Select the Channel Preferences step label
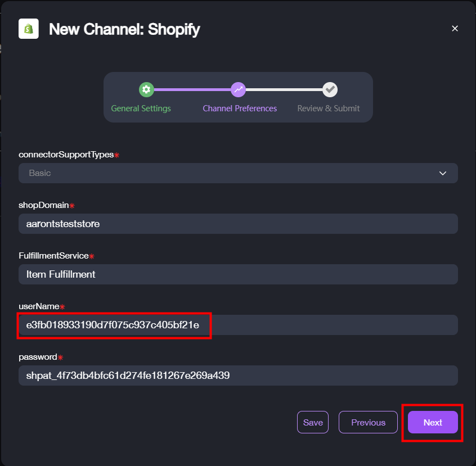This screenshot has height=466, width=476. 240,108
